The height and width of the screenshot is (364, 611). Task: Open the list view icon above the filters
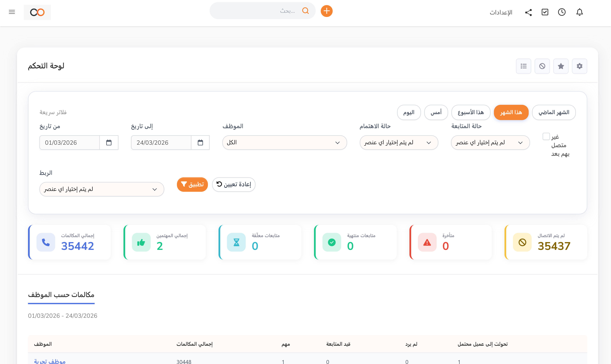pyautogui.click(x=524, y=66)
